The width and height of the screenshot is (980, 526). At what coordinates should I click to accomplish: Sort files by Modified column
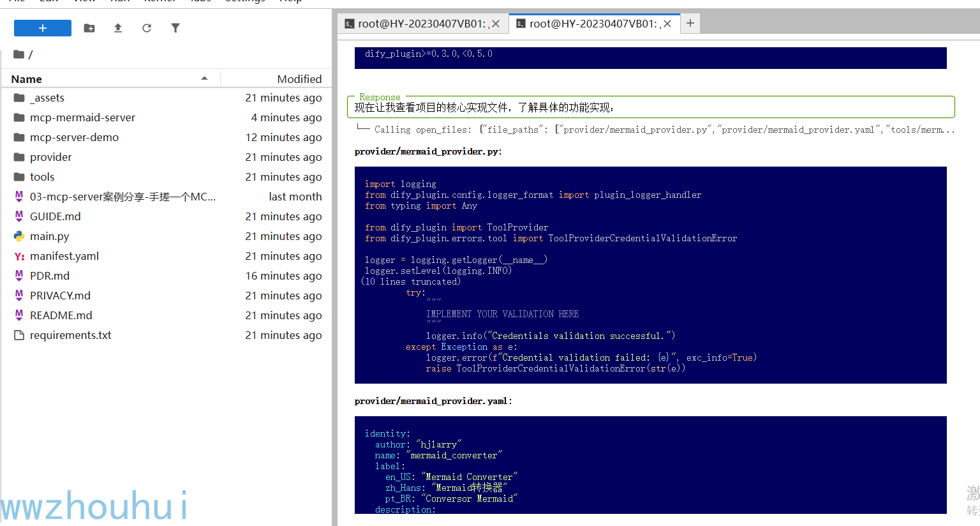click(x=276, y=79)
